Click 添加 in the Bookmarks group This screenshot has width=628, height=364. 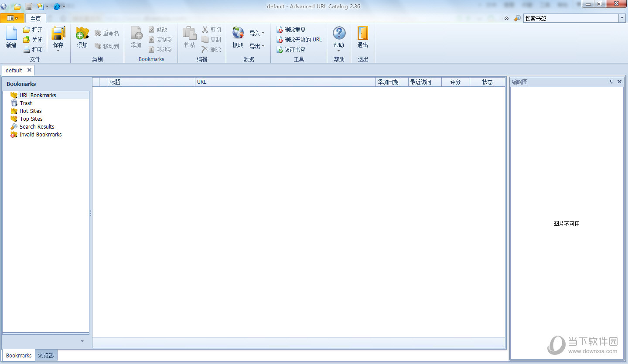[136, 37]
